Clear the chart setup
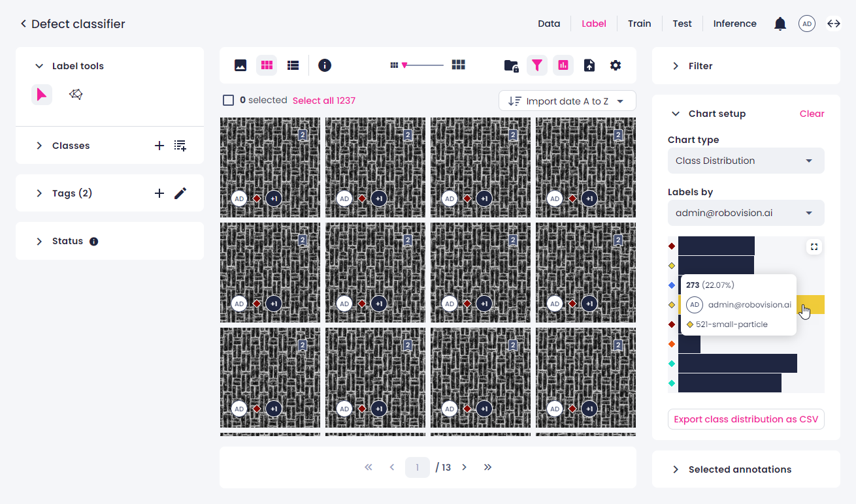The width and height of the screenshot is (856, 504). pos(812,114)
